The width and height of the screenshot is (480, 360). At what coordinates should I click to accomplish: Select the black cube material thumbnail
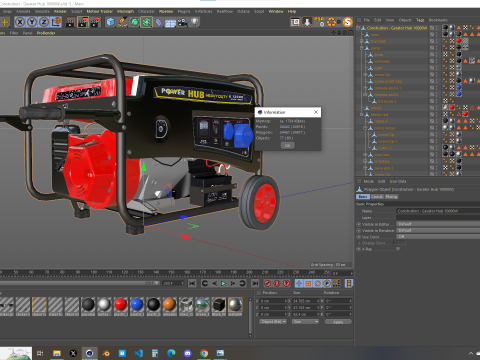click(219, 305)
